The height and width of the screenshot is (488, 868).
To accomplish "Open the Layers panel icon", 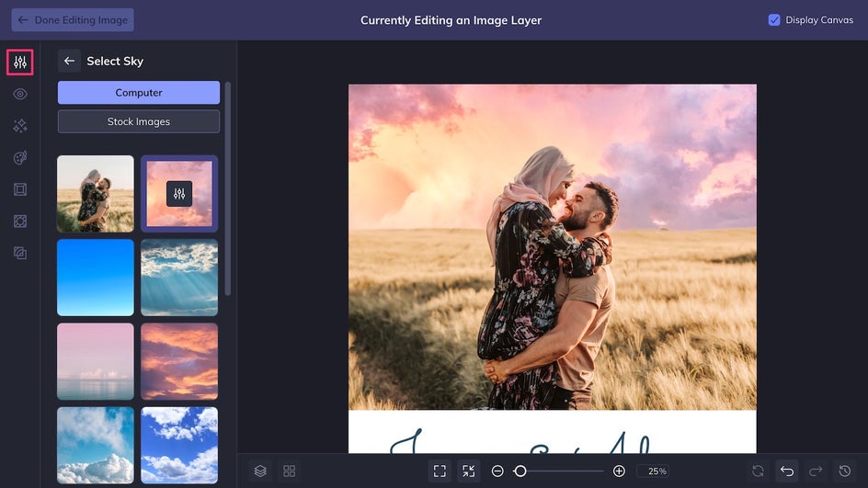I will click(x=260, y=471).
